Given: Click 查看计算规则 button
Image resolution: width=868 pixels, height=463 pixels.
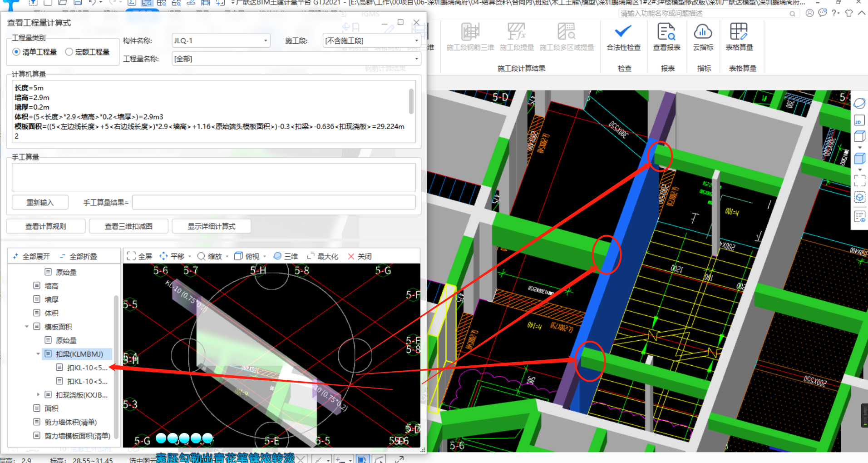Looking at the screenshot, I should pyautogui.click(x=46, y=226).
